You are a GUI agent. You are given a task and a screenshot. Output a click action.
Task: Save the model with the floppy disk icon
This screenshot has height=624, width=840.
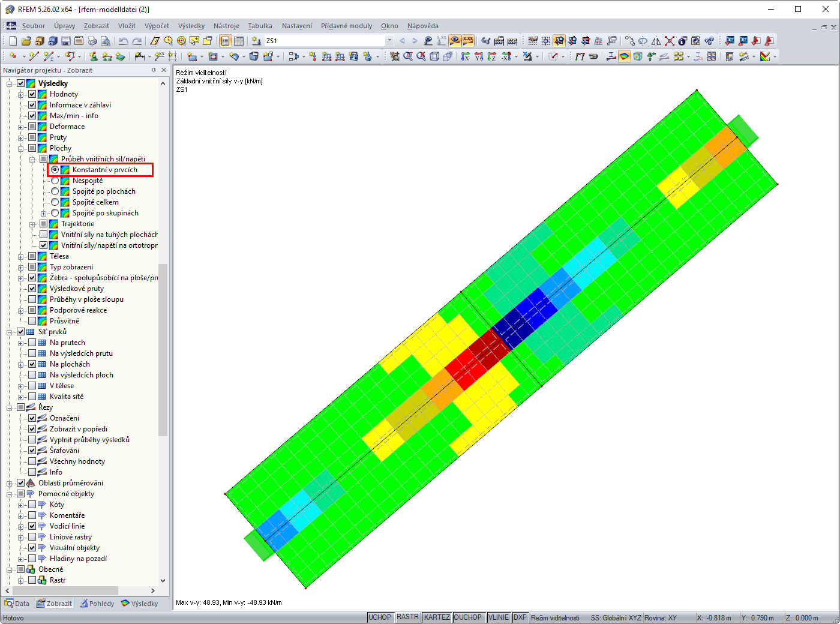pos(66,41)
